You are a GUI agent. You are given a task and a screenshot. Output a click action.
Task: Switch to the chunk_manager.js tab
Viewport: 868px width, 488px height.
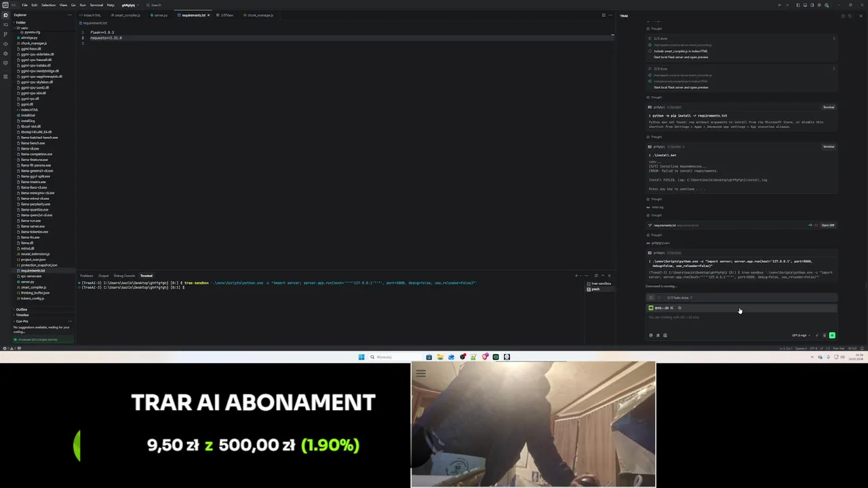258,15
